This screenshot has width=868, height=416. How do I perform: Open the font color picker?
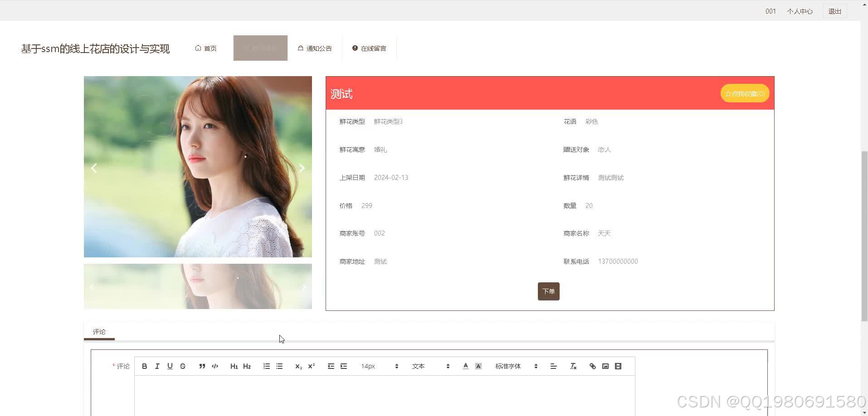(x=465, y=366)
